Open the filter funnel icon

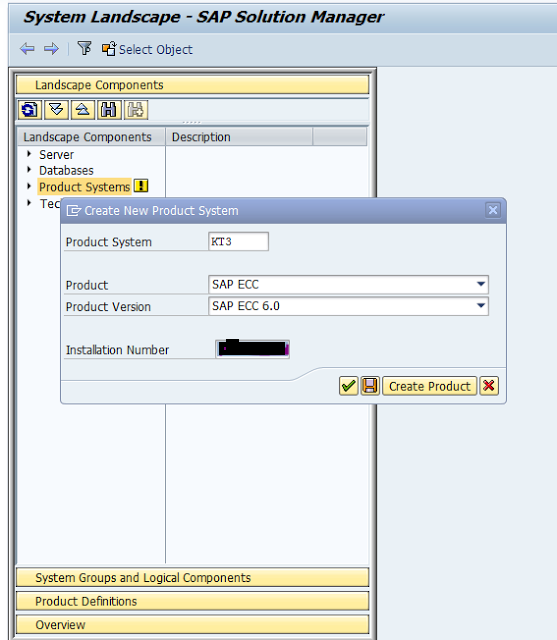pos(84,48)
